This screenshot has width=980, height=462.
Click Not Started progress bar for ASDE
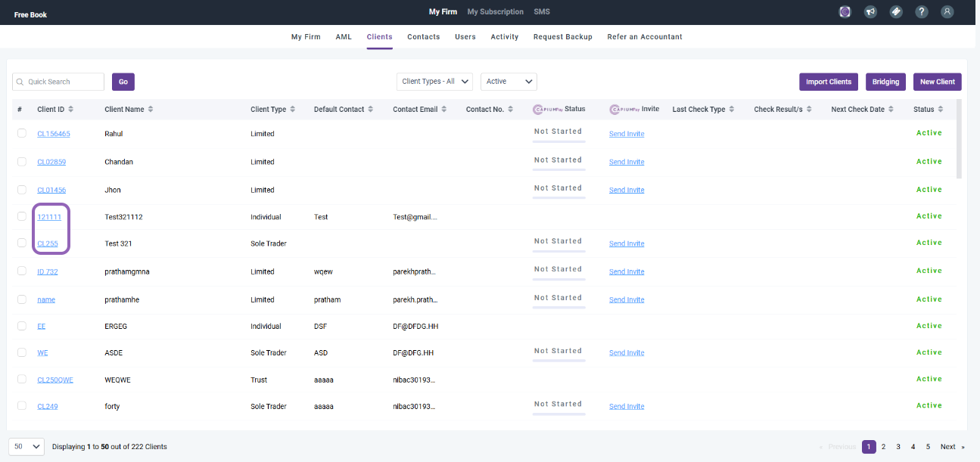coord(558,360)
